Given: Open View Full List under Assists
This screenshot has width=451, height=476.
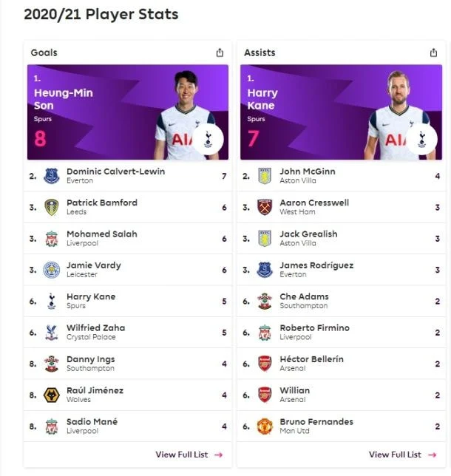Looking at the screenshot, I should click(402, 455).
